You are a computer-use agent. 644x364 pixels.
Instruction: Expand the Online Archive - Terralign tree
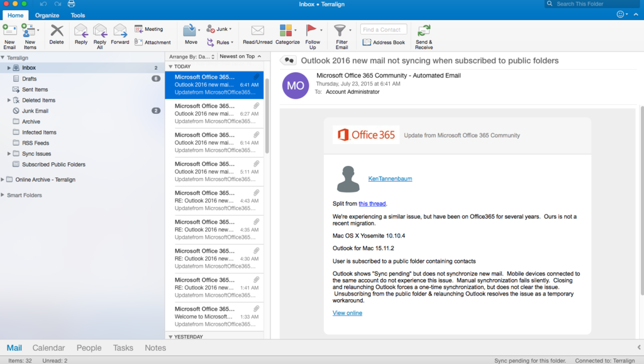3,179
